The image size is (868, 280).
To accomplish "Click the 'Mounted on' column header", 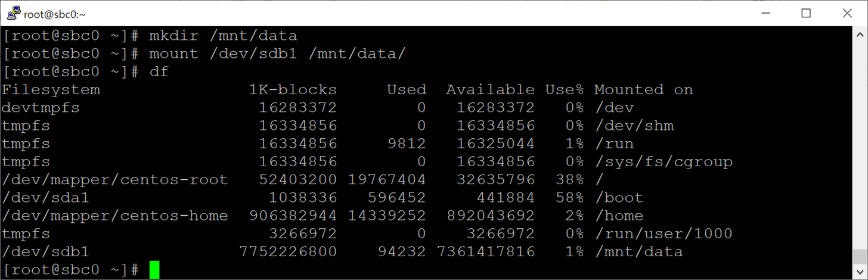I will click(x=643, y=89).
